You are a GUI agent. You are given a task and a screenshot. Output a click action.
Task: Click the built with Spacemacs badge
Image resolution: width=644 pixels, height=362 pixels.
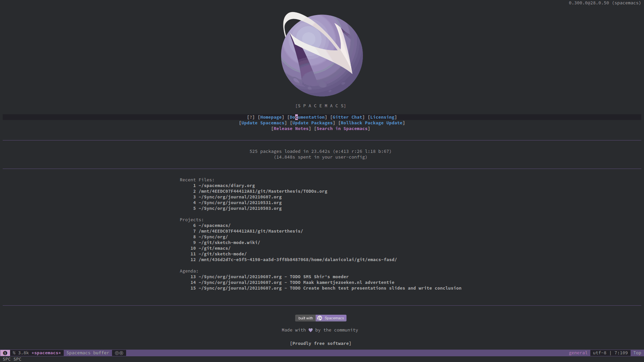(321, 318)
